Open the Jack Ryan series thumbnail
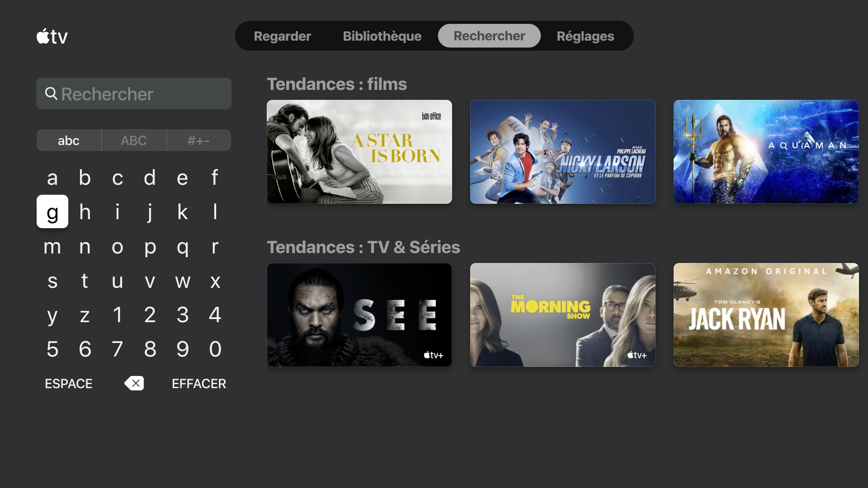 766,315
